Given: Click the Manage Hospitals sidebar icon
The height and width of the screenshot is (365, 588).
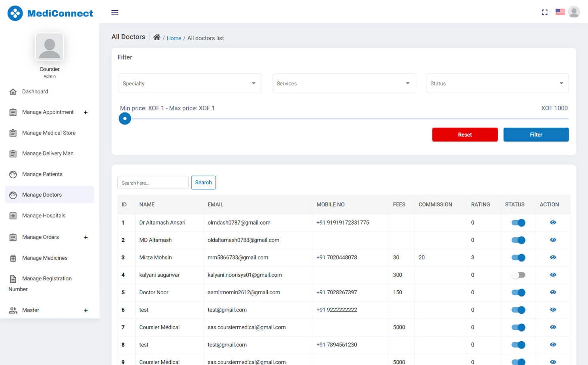Looking at the screenshot, I should tap(13, 216).
